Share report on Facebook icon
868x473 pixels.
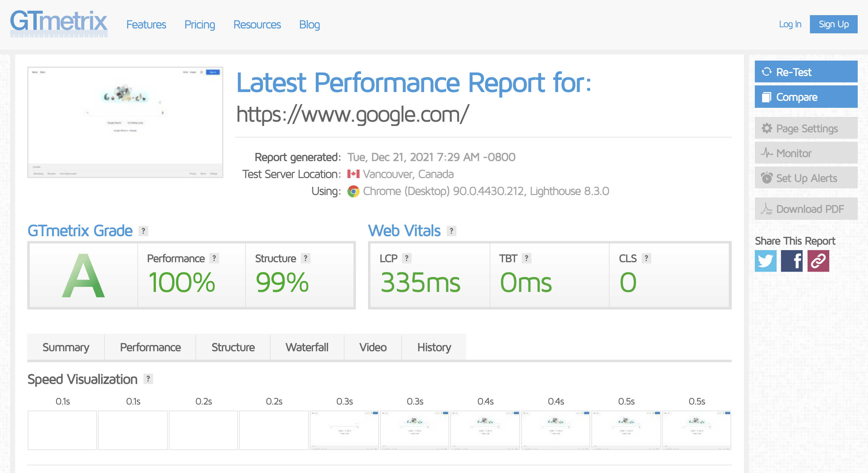[791, 261]
